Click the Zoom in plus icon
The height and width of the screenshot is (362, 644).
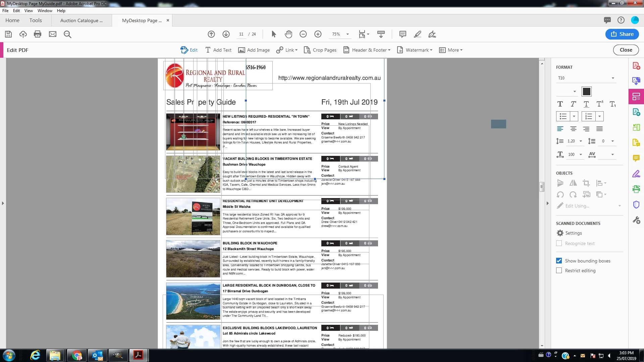point(318,34)
